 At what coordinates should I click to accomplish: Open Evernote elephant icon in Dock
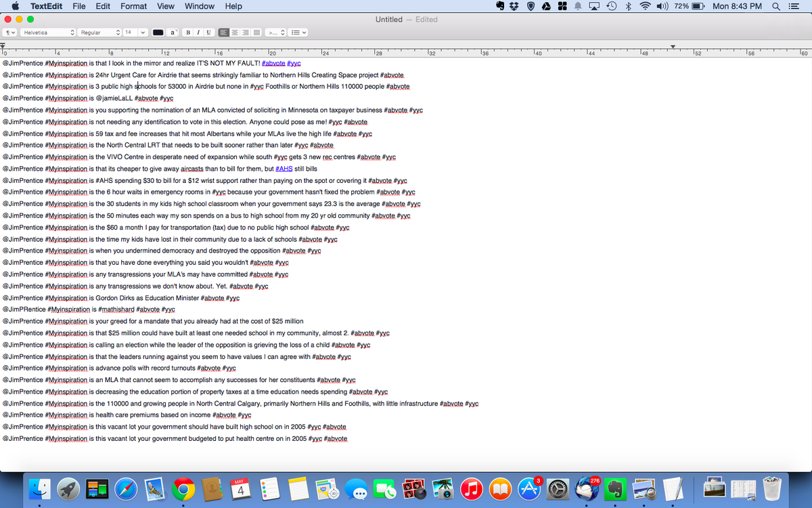[615, 489]
